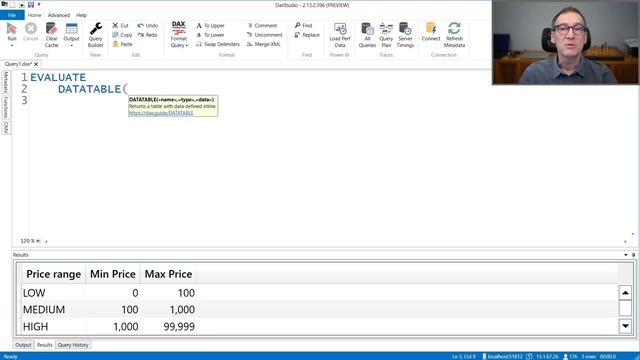Image resolution: width=640 pixels, height=360 pixels.
Task: Close the Query1.dax tab
Action: (x=36, y=64)
